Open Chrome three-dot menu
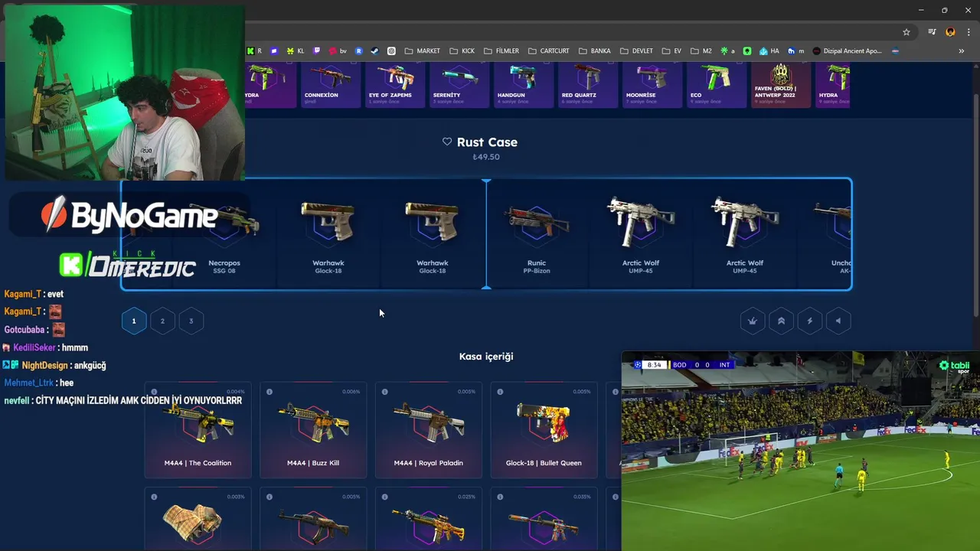Screen dimensions: 980x551 pyautogui.click(x=967, y=32)
